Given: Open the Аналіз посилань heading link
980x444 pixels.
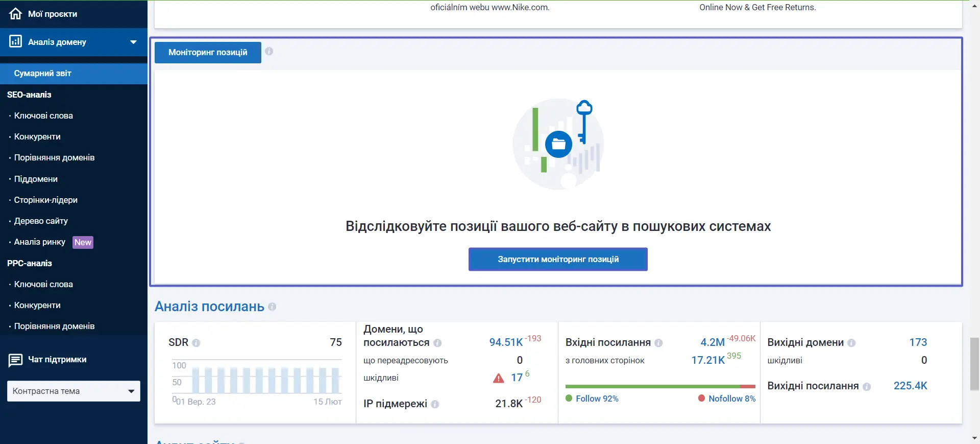Looking at the screenshot, I should tap(209, 307).
